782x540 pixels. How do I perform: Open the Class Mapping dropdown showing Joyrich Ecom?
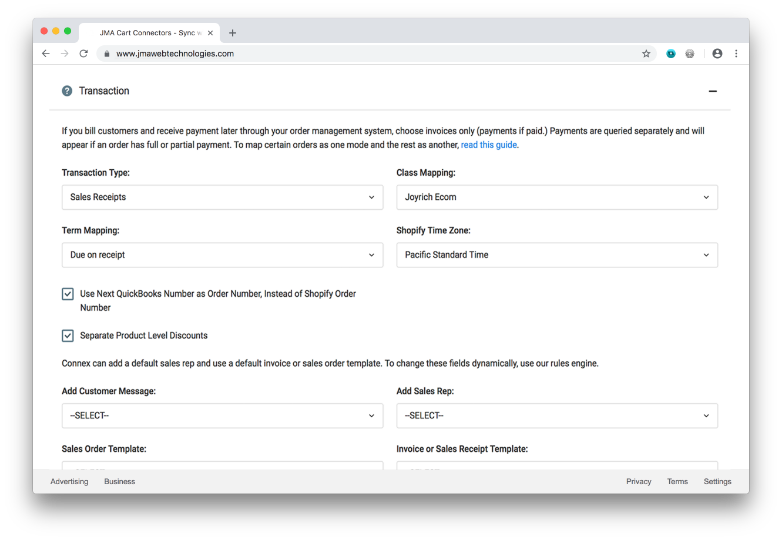pos(557,197)
